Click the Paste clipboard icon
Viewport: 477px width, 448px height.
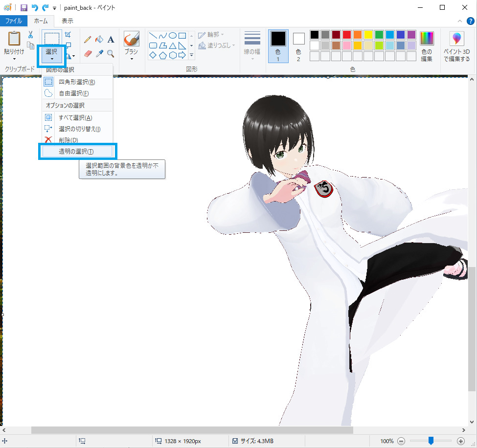click(x=14, y=39)
